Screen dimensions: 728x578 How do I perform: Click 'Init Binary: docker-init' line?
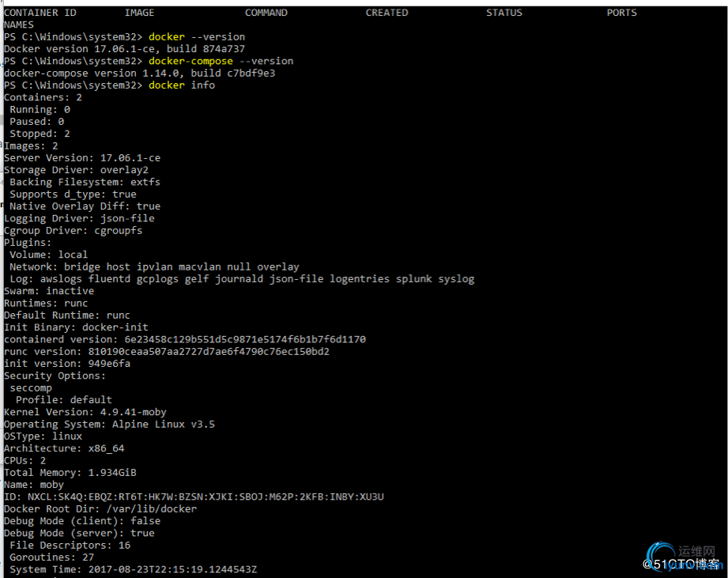coord(76,327)
